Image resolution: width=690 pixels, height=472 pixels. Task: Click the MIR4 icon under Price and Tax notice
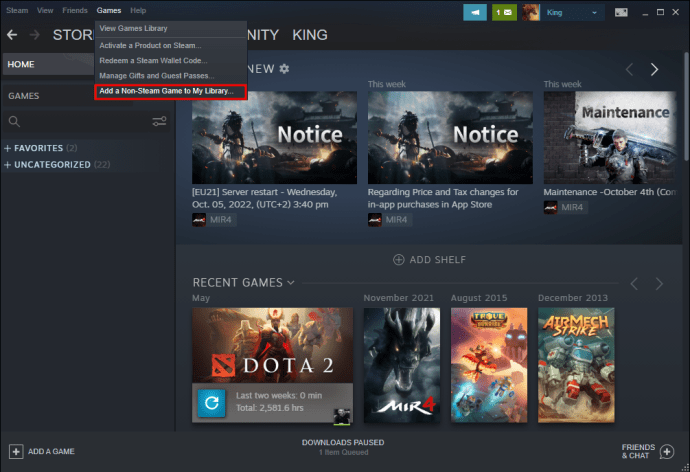[x=374, y=220]
